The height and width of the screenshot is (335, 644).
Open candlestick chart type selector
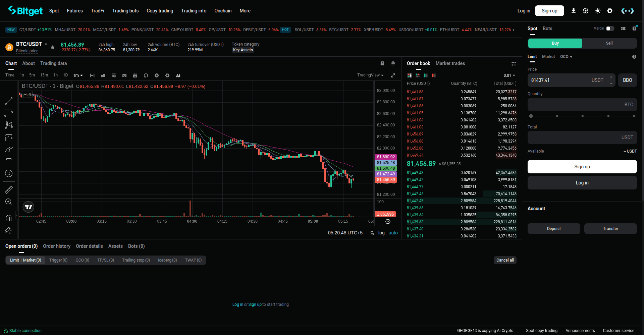pyautogui.click(x=103, y=75)
